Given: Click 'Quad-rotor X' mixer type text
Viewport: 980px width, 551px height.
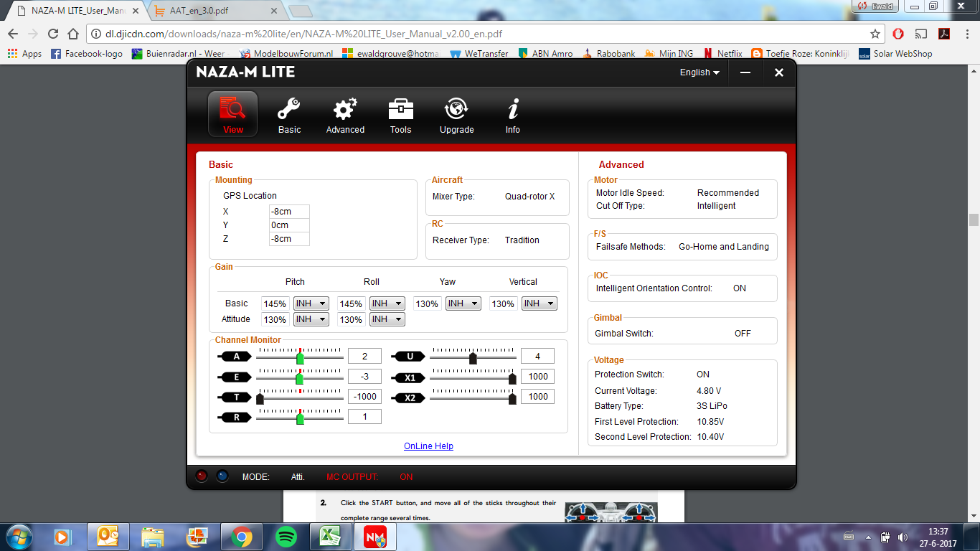Looking at the screenshot, I should (x=529, y=197).
